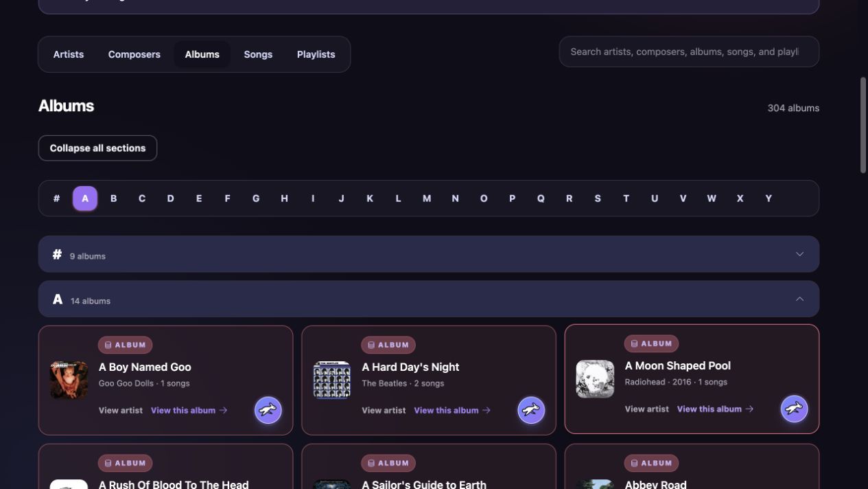Viewport: 868px width, 489px height.
Task: Click View this album for A Boy Named Goo
Action: pos(189,410)
